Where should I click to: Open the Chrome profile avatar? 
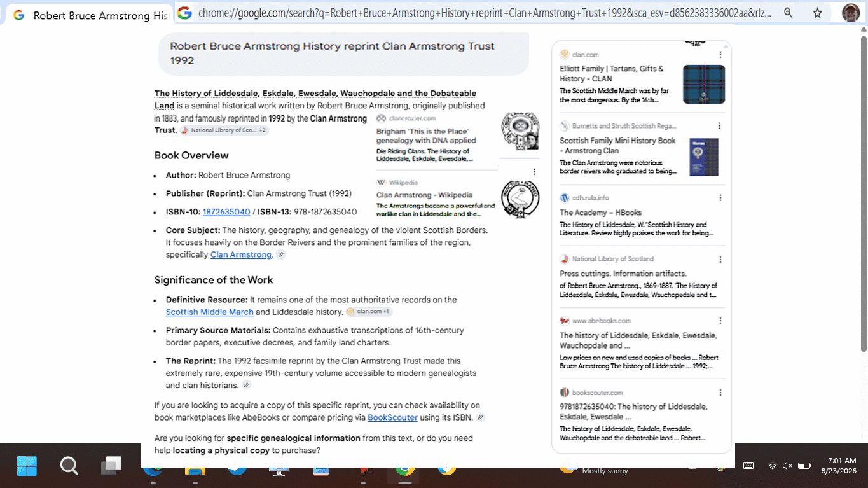(851, 13)
